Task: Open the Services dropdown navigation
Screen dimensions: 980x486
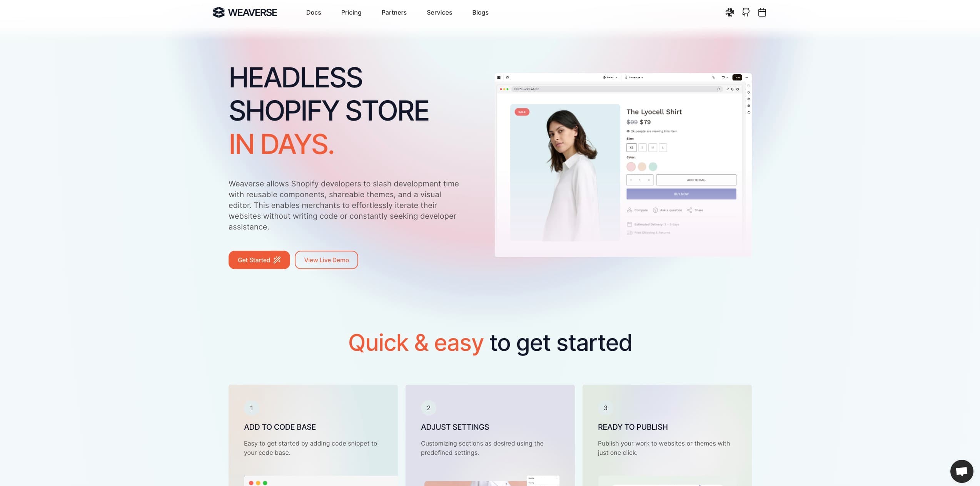Action: pyautogui.click(x=439, y=12)
